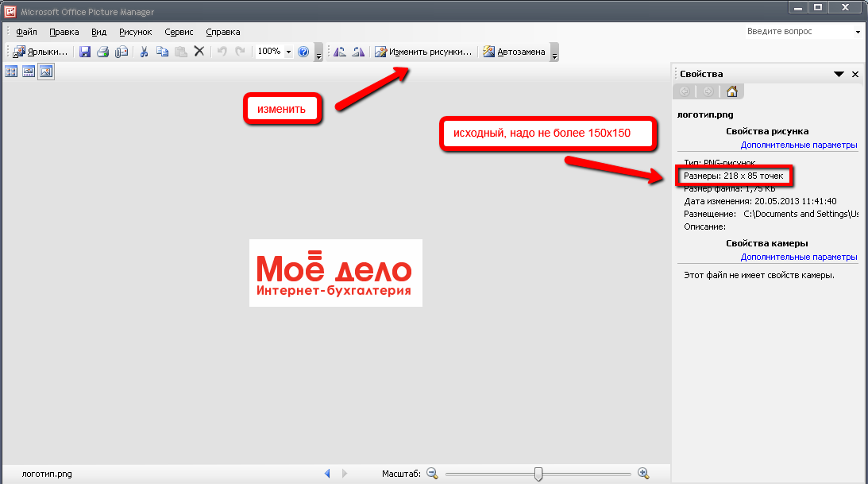This screenshot has width=868, height=484.
Task: Click the Введите вопрос input field
Action: point(797,32)
